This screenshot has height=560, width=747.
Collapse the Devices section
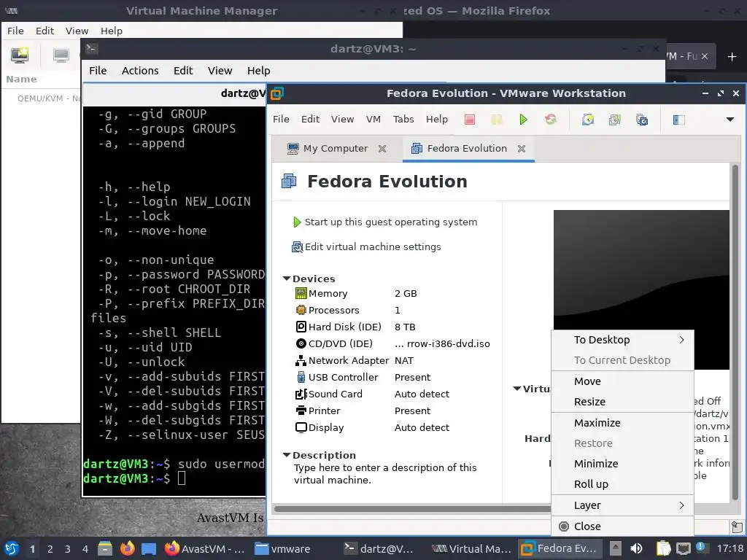[286, 279]
